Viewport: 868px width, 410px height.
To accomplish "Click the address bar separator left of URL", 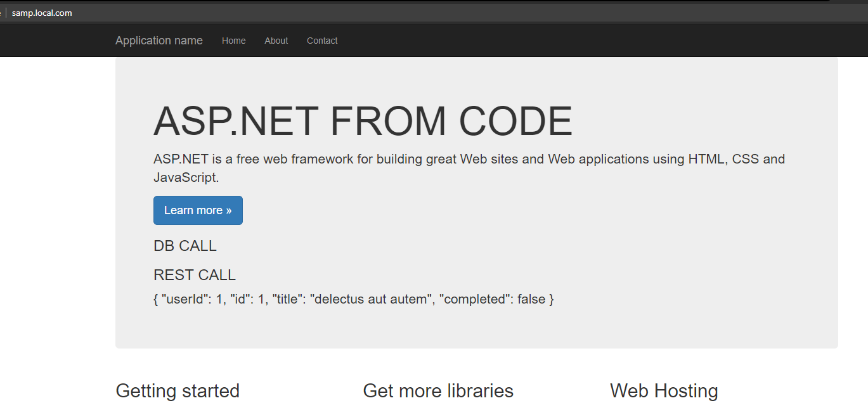I will (6, 13).
